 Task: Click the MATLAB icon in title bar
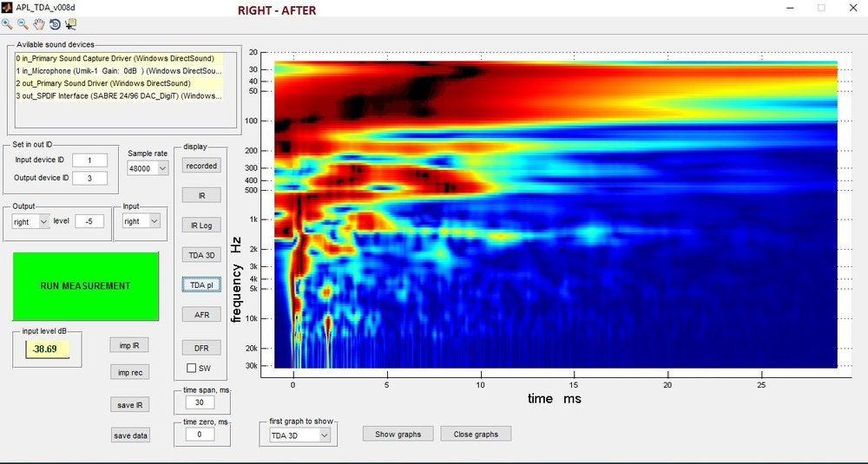[x=7, y=8]
